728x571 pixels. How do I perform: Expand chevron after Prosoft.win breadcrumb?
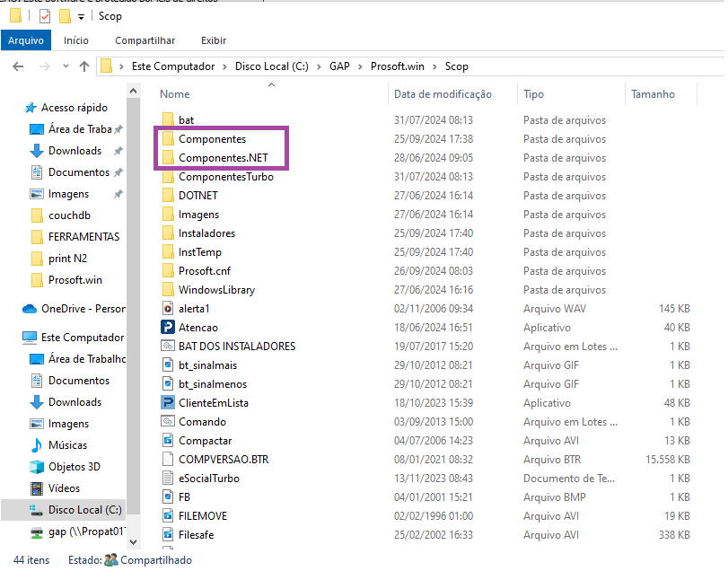pos(435,66)
